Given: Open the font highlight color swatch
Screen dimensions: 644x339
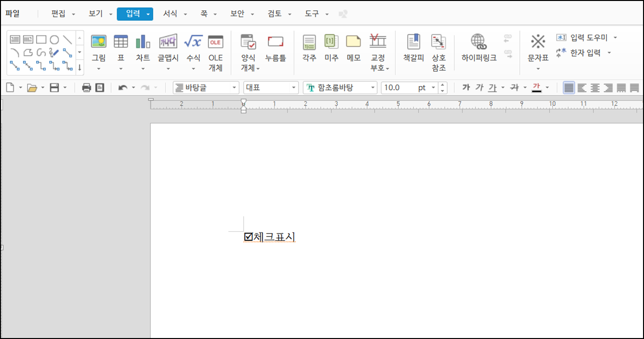Looking at the screenshot, I should tap(537, 88).
